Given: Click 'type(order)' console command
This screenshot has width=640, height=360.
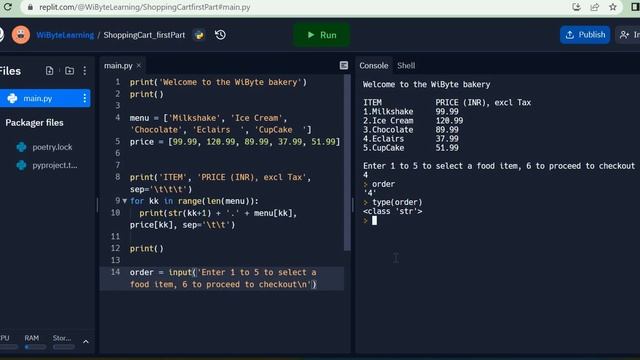Looking at the screenshot, I should [x=397, y=202].
